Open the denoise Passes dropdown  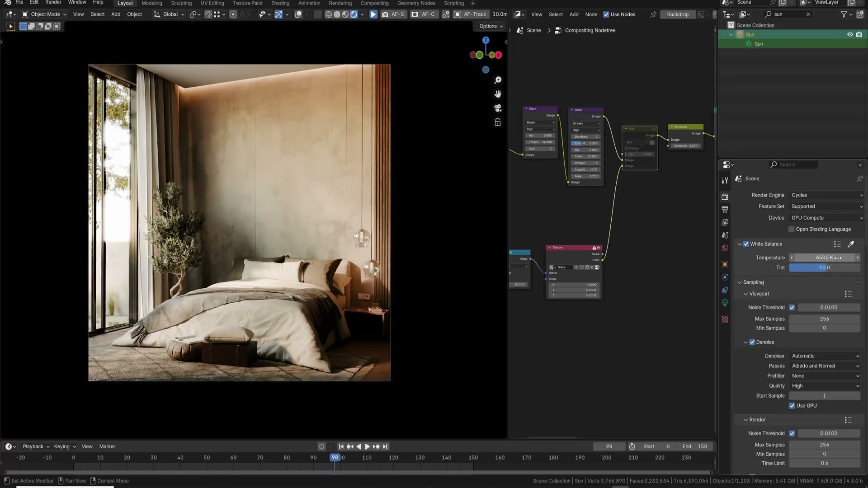[x=825, y=366]
